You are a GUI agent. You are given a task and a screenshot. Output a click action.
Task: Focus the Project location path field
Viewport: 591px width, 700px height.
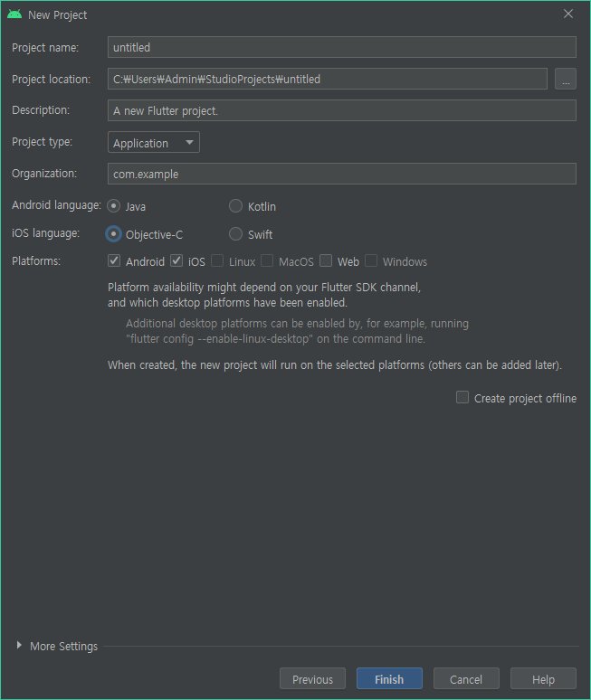328,79
